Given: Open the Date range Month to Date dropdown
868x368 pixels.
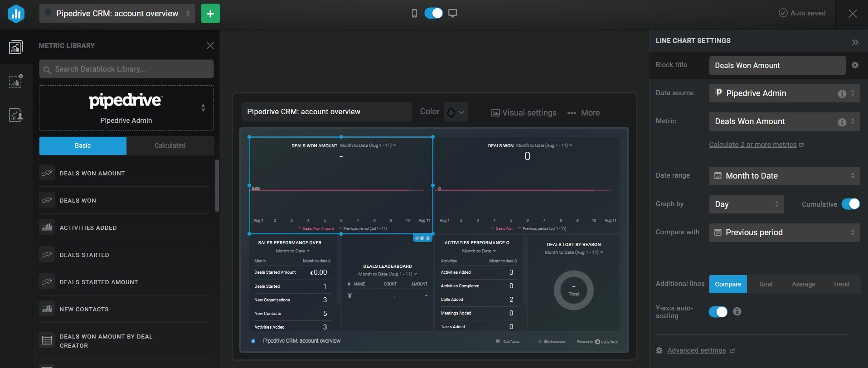Looking at the screenshot, I should (785, 176).
